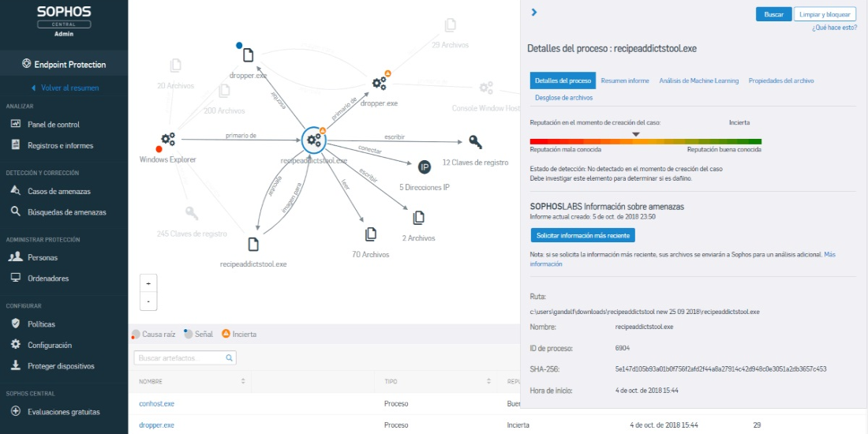The image size is (868, 434).
Task: Click the process file path text
Action: (x=645, y=312)
